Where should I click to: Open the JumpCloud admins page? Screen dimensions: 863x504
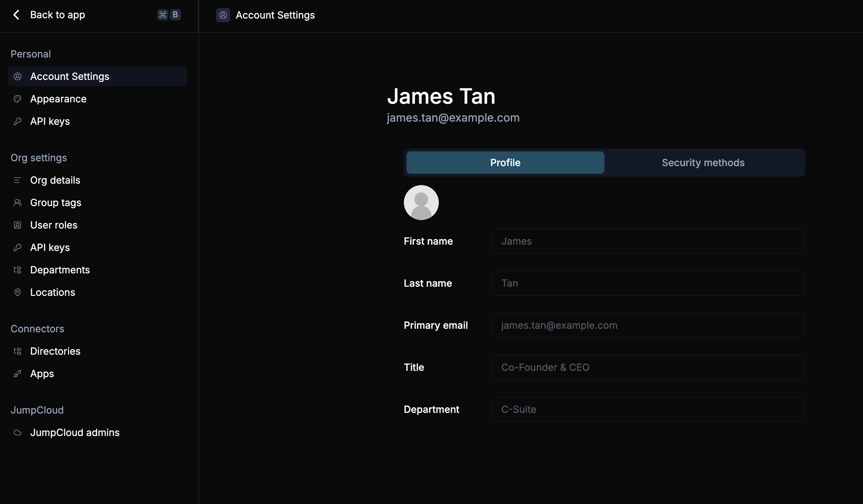pyautogui.click(x=75, y=433)
